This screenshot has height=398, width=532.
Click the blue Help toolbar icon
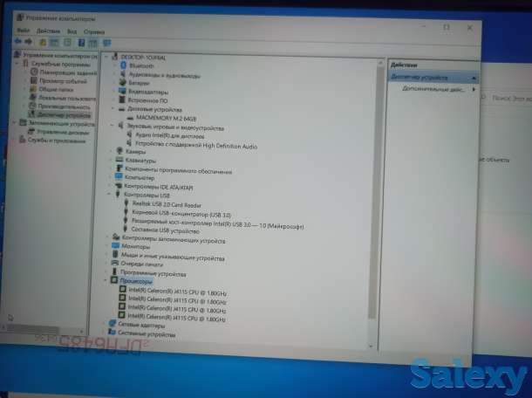[82, 41]
